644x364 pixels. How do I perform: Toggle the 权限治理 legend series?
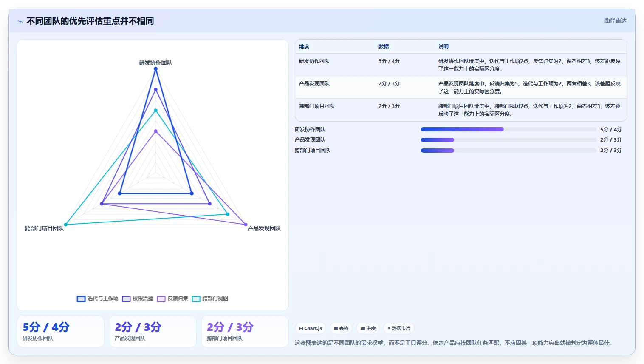[138, 299]
